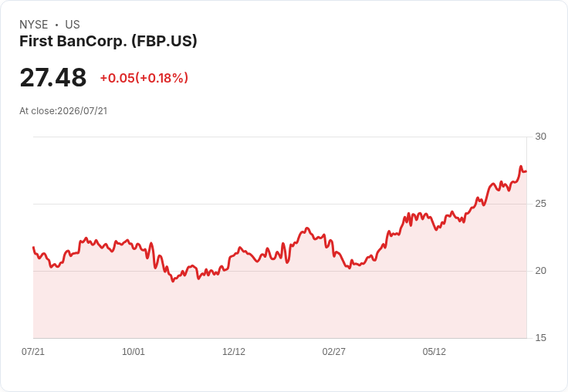This screenshot has height=392, width=568.
Task: Click the starting point of the price line
Action: (34, 248)
